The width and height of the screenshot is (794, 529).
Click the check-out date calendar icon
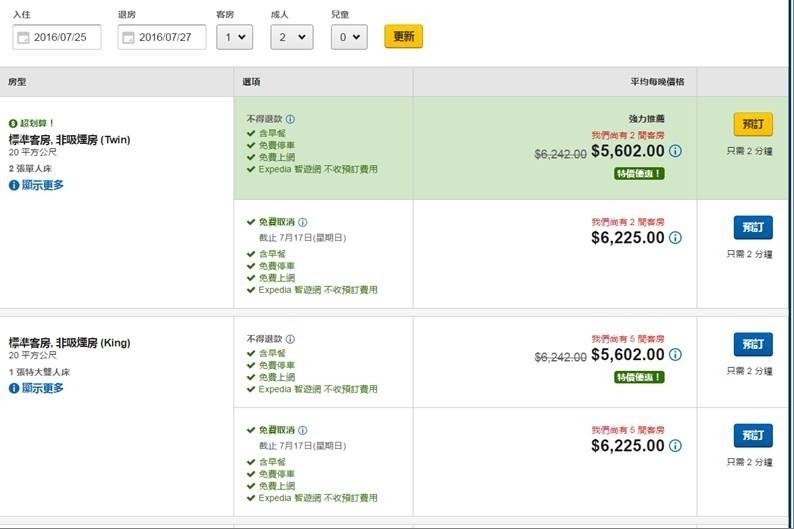(x=128, y=37)
